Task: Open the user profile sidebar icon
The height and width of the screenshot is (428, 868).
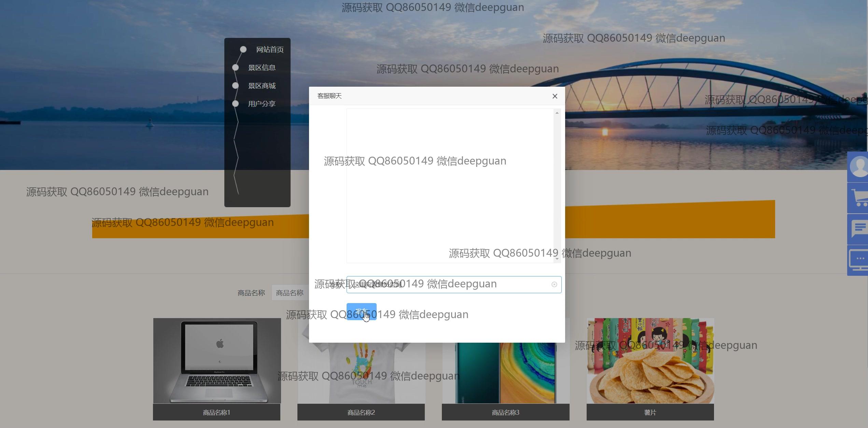Action: point(858,167)
